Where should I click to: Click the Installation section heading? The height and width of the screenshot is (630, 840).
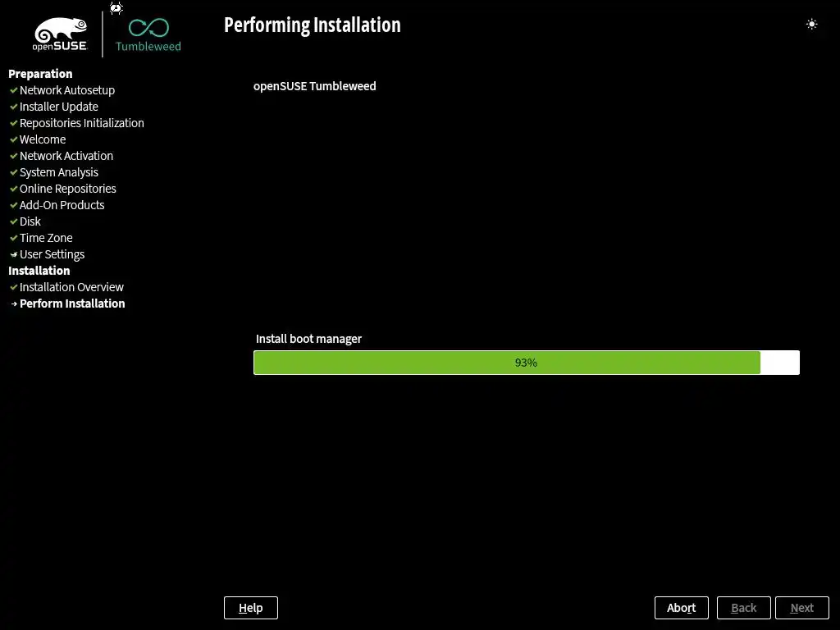(39, 271)
